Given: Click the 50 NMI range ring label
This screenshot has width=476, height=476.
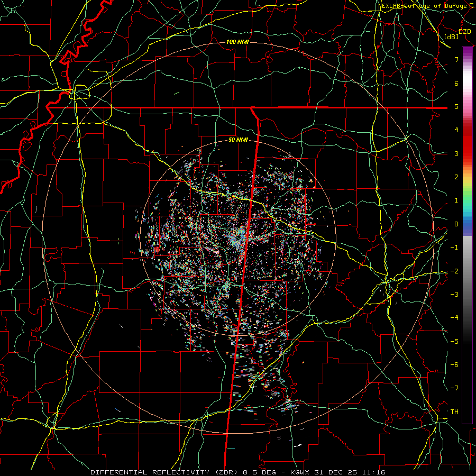Looking at the screenshot, I should 238,140.
